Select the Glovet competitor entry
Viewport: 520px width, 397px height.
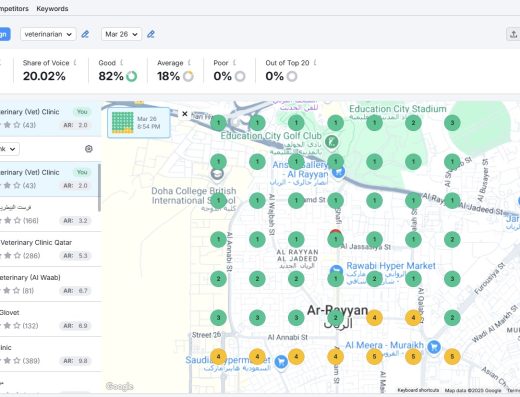tap(50, 319)
